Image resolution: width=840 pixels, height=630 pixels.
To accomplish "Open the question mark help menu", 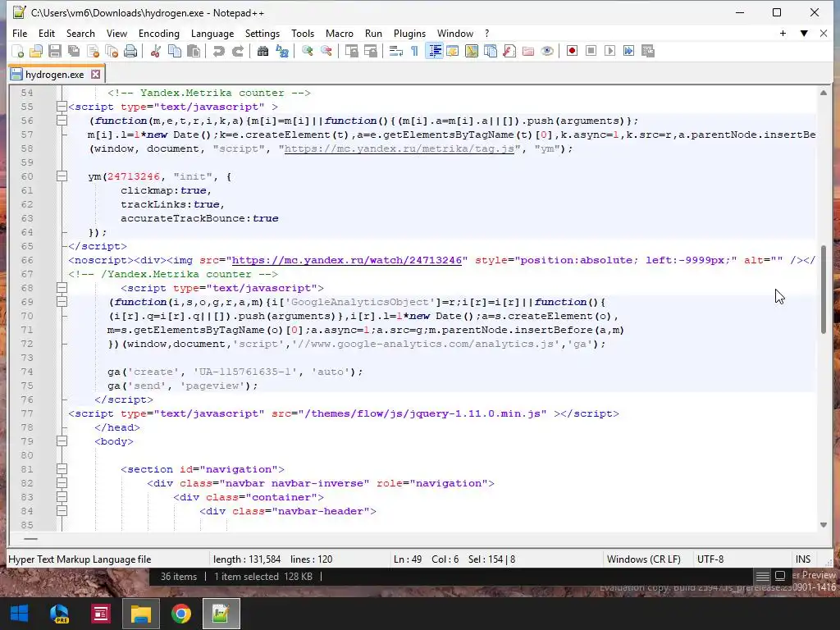I will [487, 33].
